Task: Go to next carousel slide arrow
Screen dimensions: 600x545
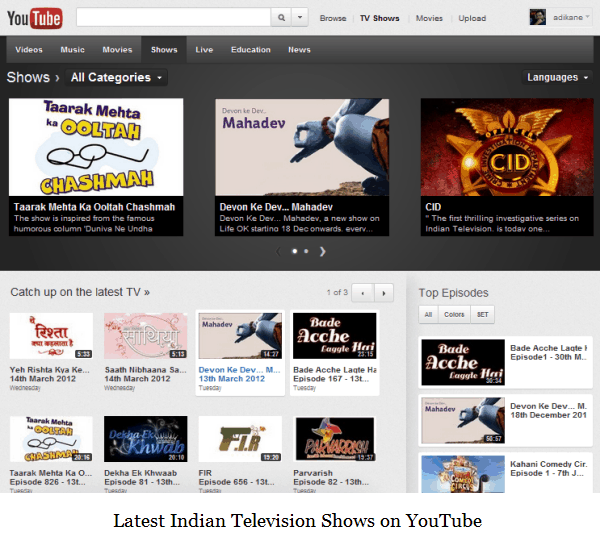Action: coord(322,252)
